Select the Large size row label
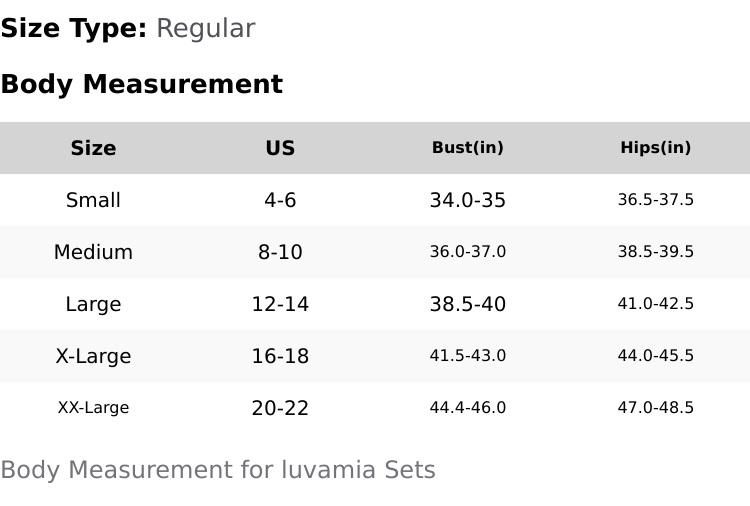 tap(93, 304)
